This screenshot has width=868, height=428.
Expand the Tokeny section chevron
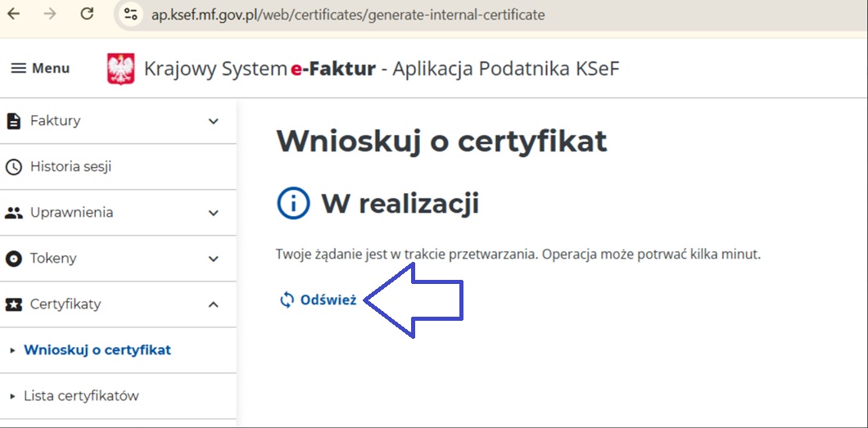tap(214, 259)
